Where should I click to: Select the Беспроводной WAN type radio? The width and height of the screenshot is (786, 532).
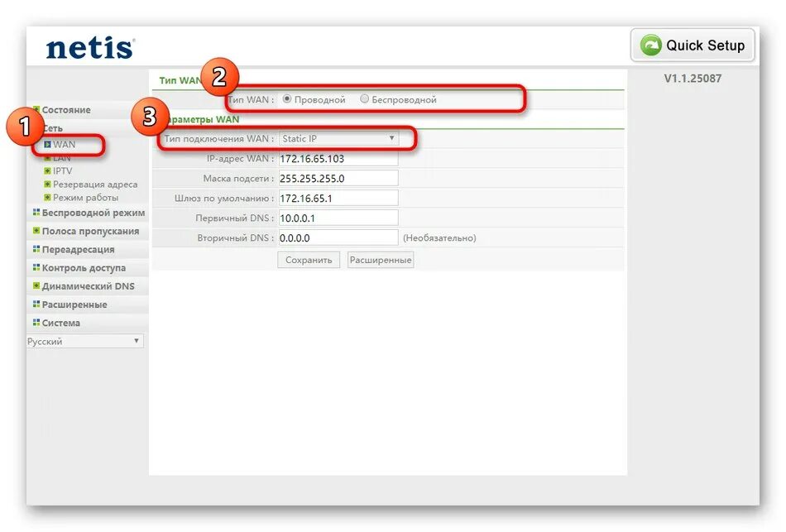click(364, 98)
